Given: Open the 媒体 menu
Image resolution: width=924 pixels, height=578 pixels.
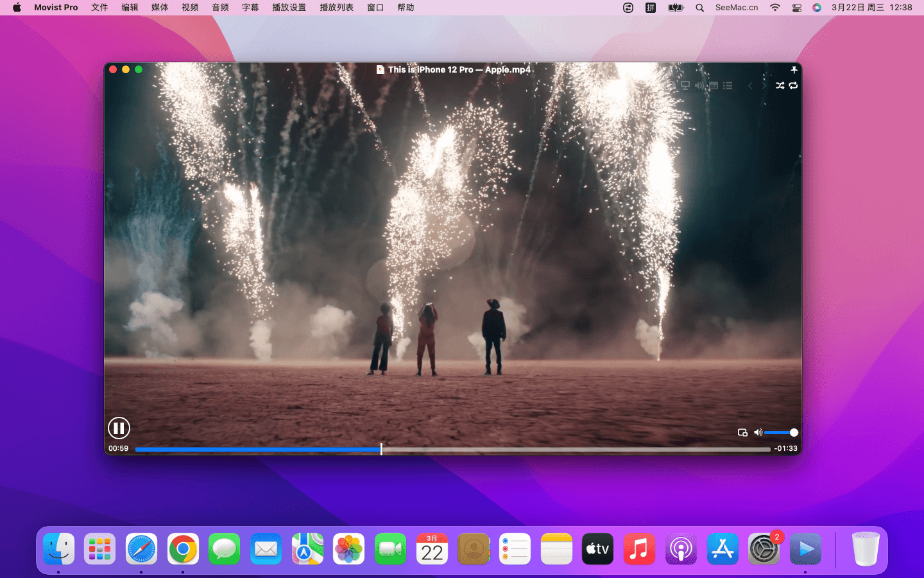Looking at the screenshot, I should [160, 8].
